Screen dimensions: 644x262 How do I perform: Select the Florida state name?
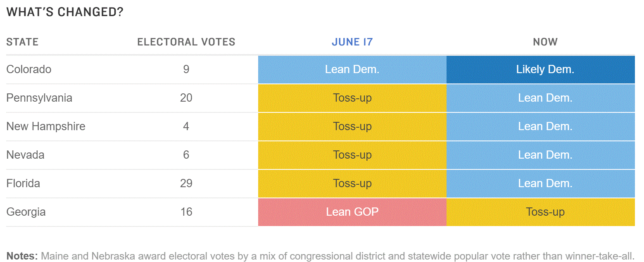pos(23,183)
